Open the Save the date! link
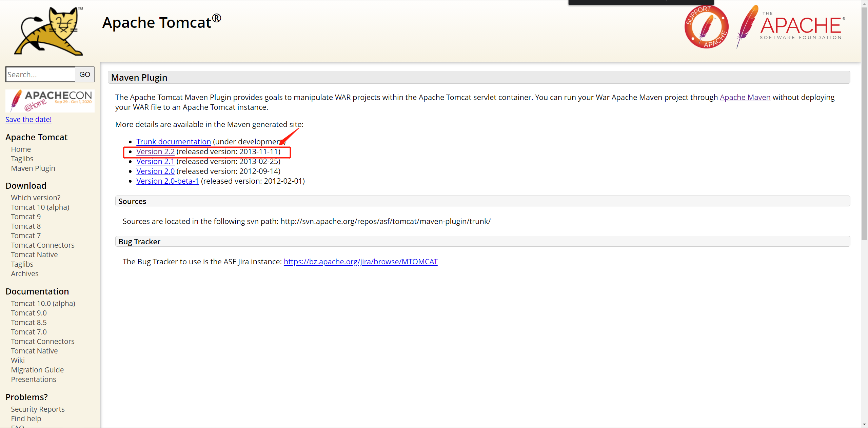868x428 pixels. point(28,119)
